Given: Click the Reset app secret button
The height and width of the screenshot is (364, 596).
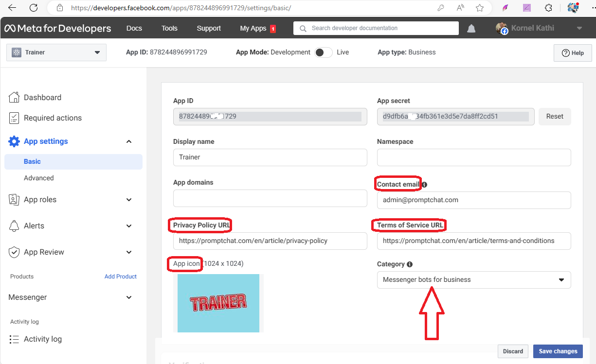Looking at the screenshot, I should point(554,117).
